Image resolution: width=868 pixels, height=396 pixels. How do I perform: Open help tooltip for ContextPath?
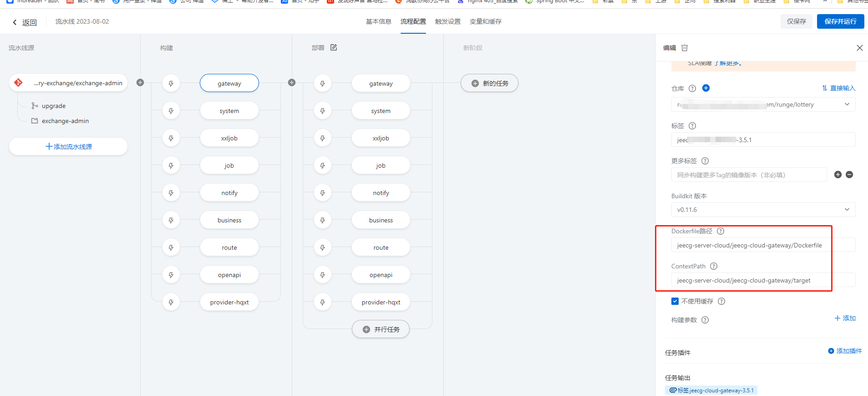714,266
